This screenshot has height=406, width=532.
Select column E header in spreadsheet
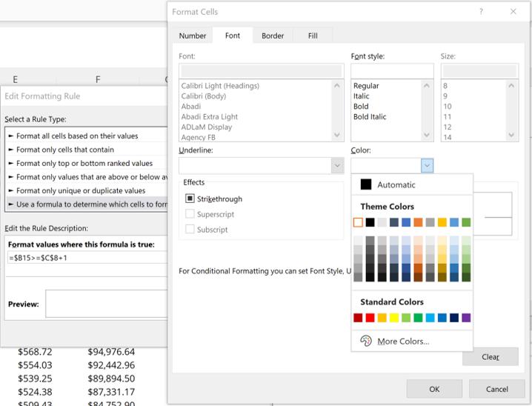click(x=16, y=79)
